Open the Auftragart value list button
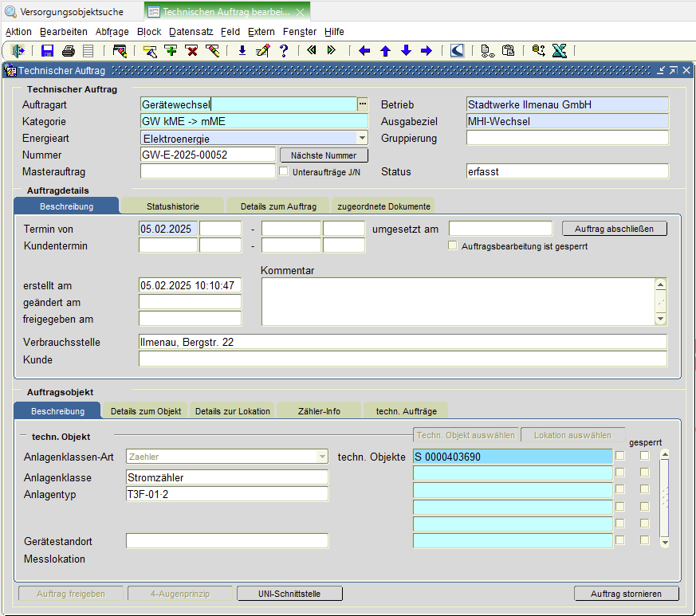This screenshot has height=616, width=696. 362,104
